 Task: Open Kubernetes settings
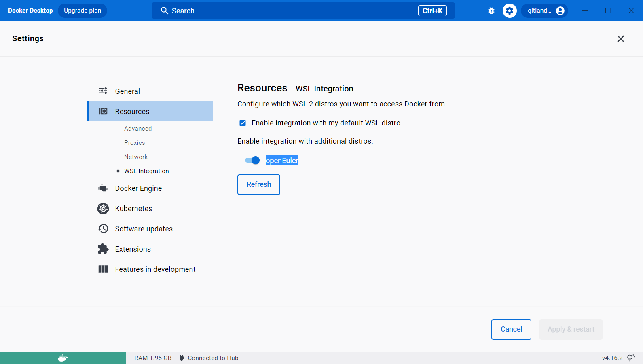[x=150, y=208]
